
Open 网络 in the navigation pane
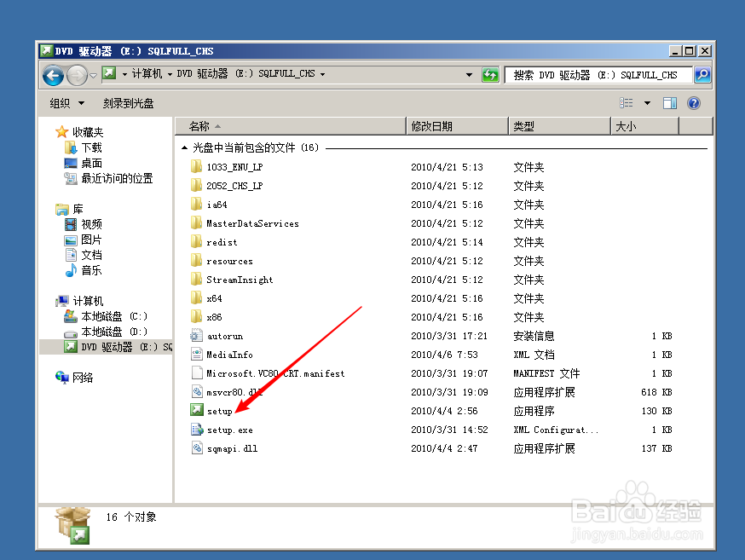[x=83, y=378]
